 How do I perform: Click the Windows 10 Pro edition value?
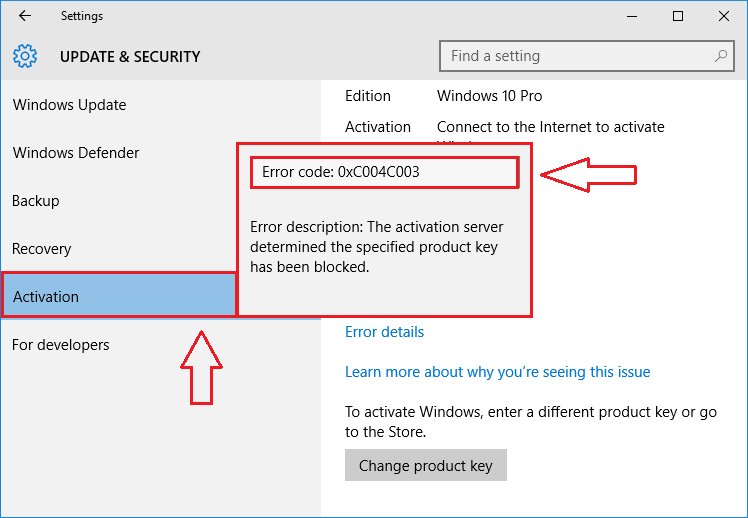pos(489,96)
